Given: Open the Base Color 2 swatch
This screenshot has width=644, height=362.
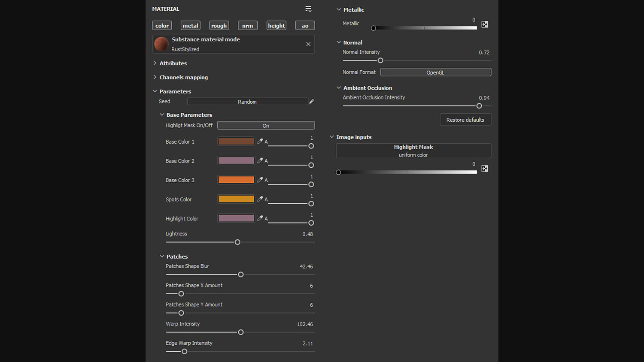Looking at the screenshot, I should pyautogui.click(x=236, y=160).
